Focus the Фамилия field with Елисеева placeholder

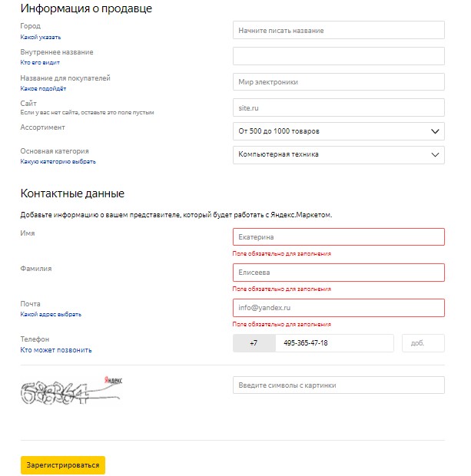pos(339,273)
